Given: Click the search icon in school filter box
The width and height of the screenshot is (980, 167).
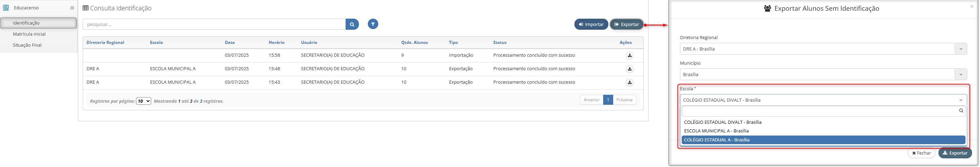Looking at the screenshot, I should pos(961,111).
